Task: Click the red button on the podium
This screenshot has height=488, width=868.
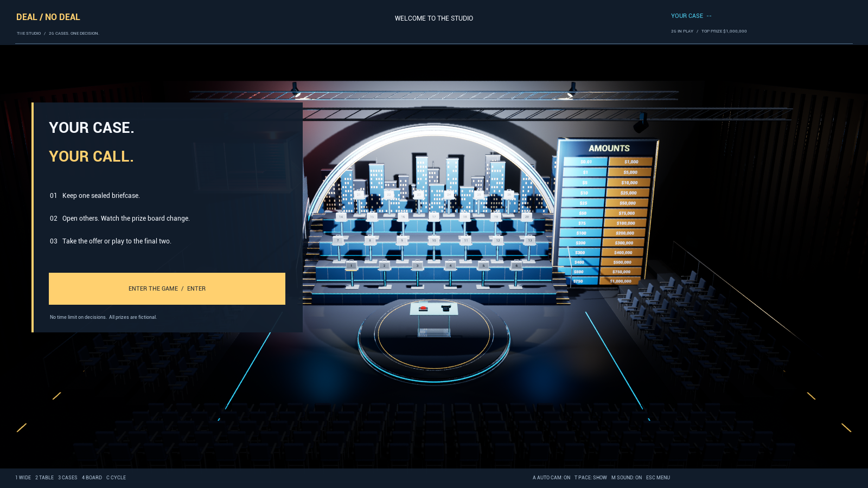Action: 423,308
